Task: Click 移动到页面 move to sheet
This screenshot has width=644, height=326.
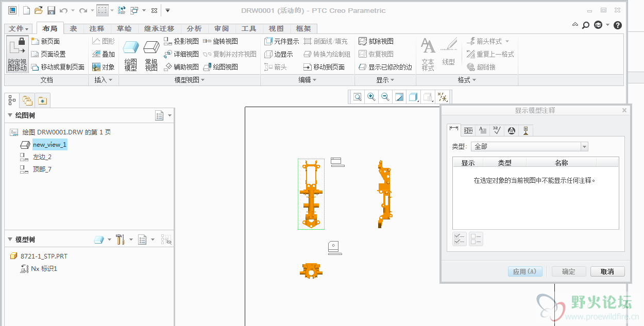Action: click(324, 67)
